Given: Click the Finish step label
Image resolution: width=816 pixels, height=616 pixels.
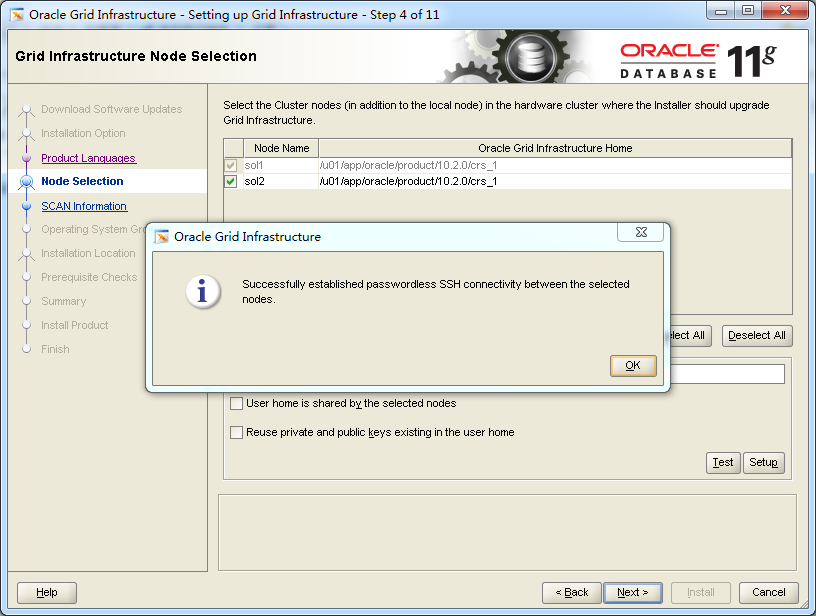Looking at the screenshot, I should click(x=55, y=349).
